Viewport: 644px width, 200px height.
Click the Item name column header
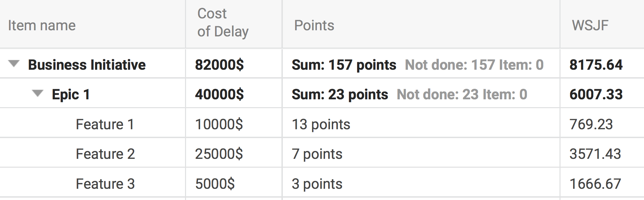(x=42, y=26)
